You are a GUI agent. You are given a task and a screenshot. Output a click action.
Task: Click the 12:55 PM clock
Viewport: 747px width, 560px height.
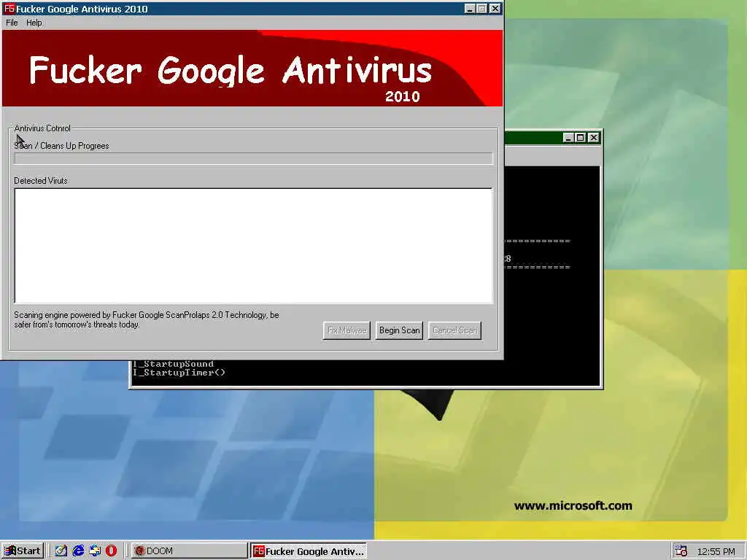pyautogui.click(x=716, y=551)
